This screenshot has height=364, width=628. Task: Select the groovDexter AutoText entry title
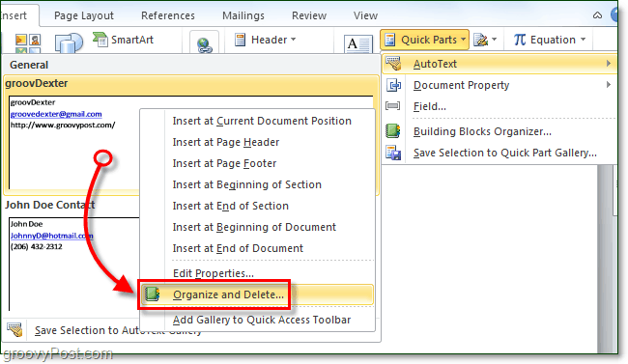tap(37, 83)
